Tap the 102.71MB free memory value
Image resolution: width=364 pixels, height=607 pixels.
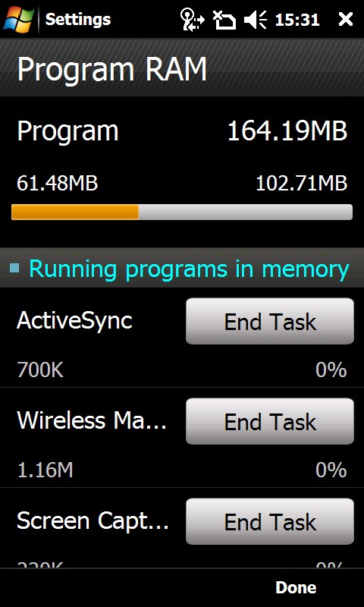pyautogui.click(x=302, y=183)
